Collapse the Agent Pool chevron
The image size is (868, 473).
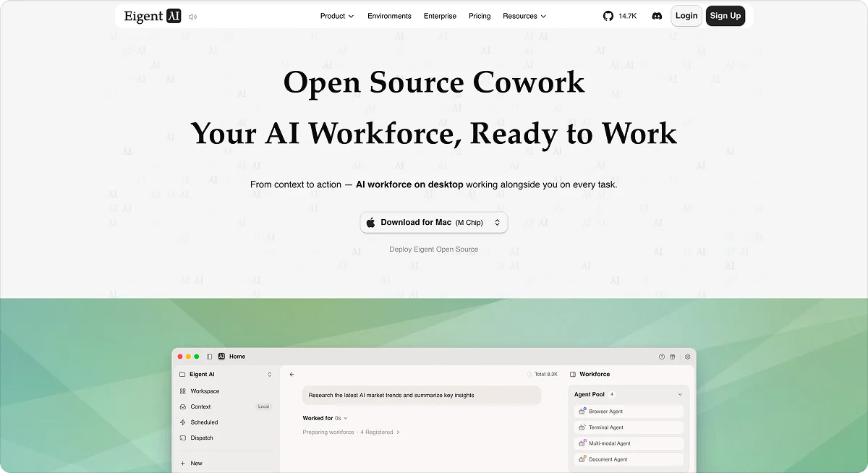680,395
